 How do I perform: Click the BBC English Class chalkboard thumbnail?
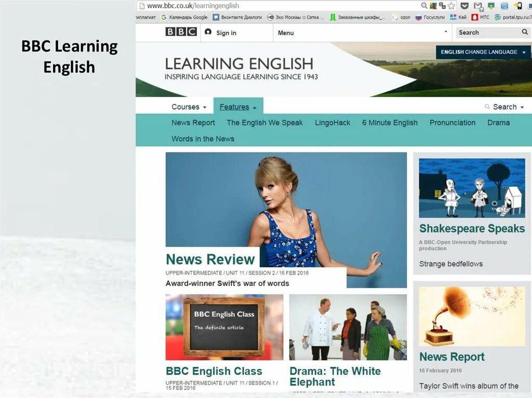[x=224, y=327]
